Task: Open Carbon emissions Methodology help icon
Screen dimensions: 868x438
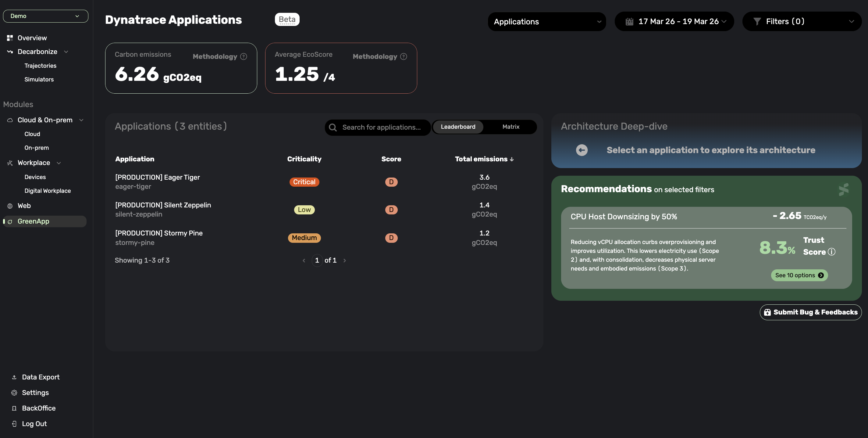Action: point(244,57)
